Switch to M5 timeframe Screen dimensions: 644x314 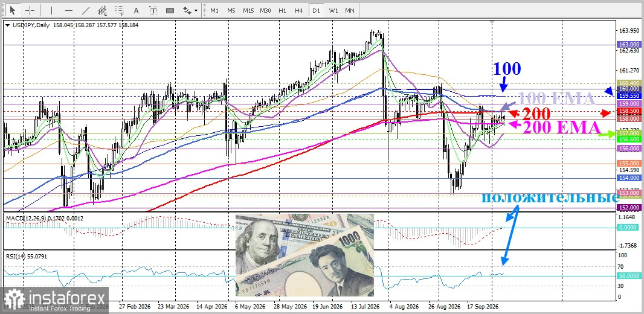pos(231,10)
